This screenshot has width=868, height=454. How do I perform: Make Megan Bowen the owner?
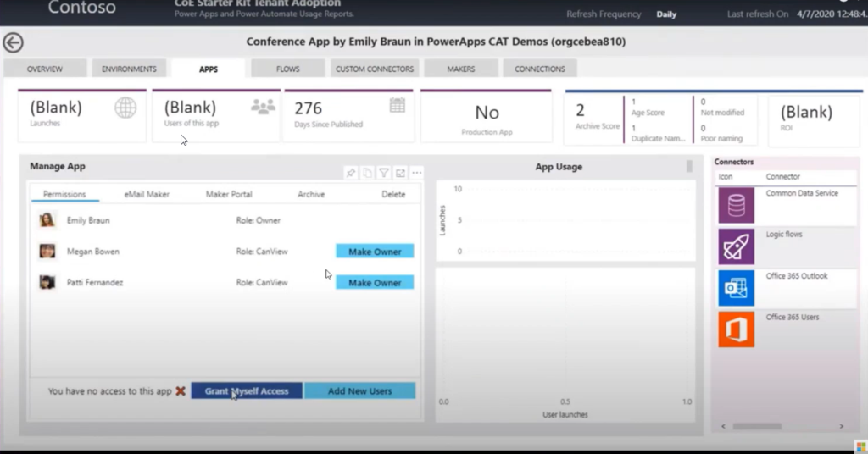[375, 252]
